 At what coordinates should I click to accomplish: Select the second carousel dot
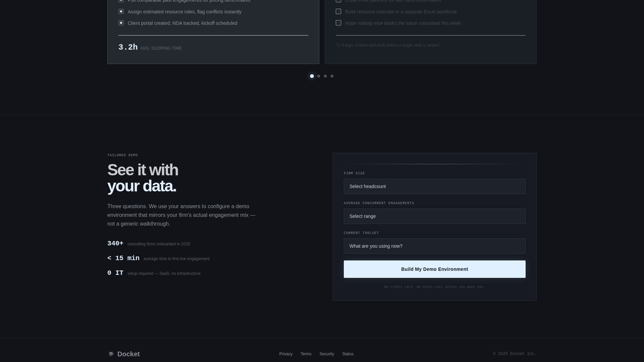click(x=319, y=76)
